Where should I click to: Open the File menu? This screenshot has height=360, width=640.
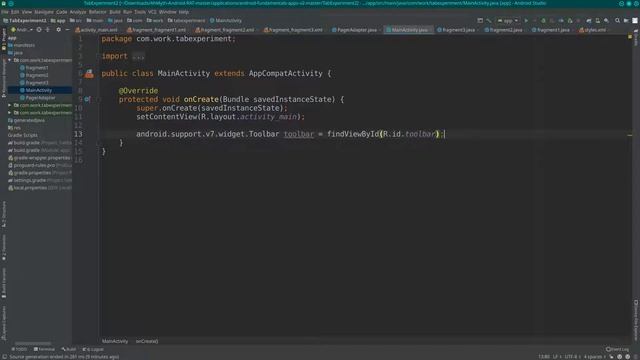5,12
